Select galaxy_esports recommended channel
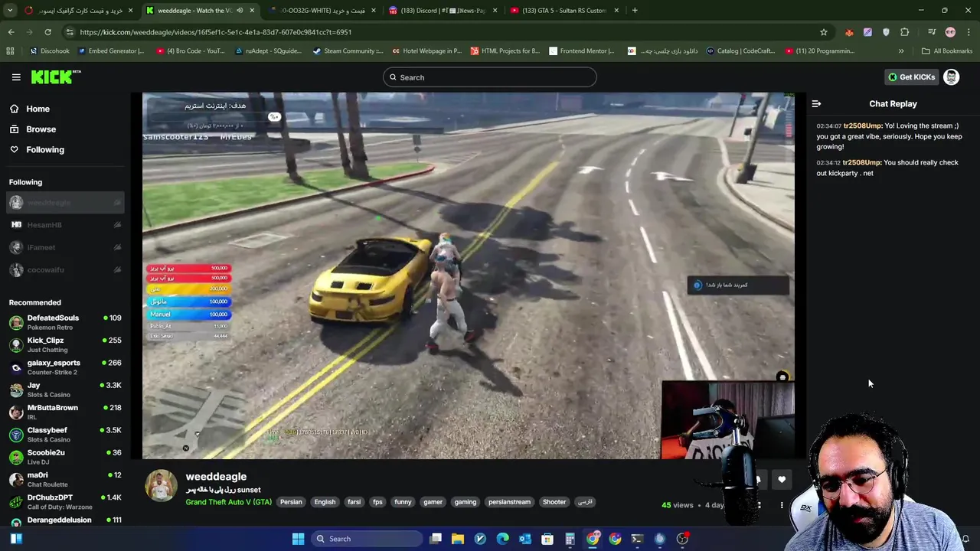This screenshot has width=980, height=551. pyautogui.click(x=65, y=367)
